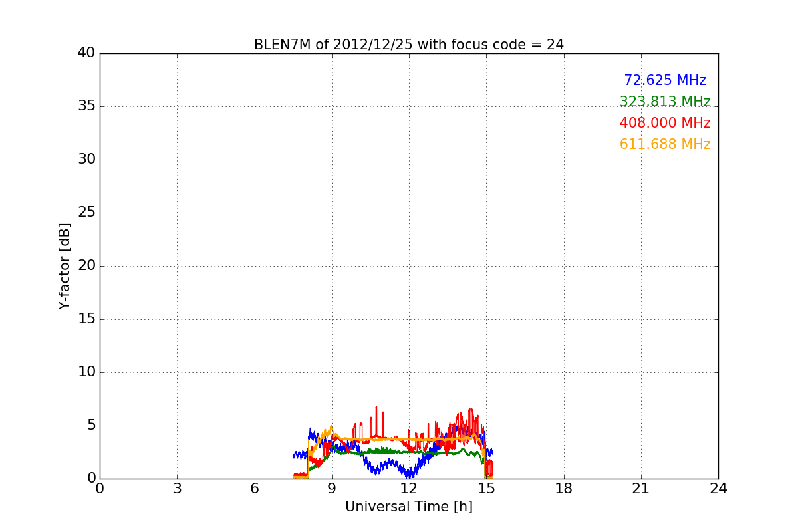Click the x-axis tick label 21
This screenshot has height=532, width=798.
(x=641, y=489)
